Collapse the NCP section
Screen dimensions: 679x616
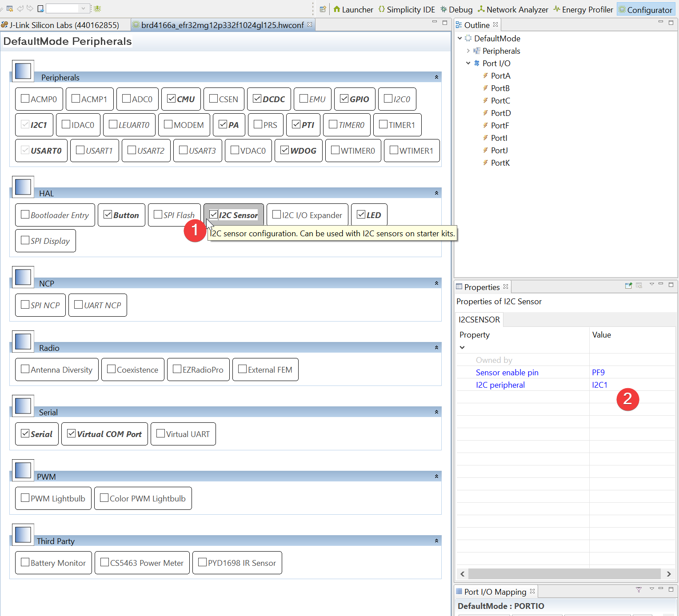[x=436, y=283]
